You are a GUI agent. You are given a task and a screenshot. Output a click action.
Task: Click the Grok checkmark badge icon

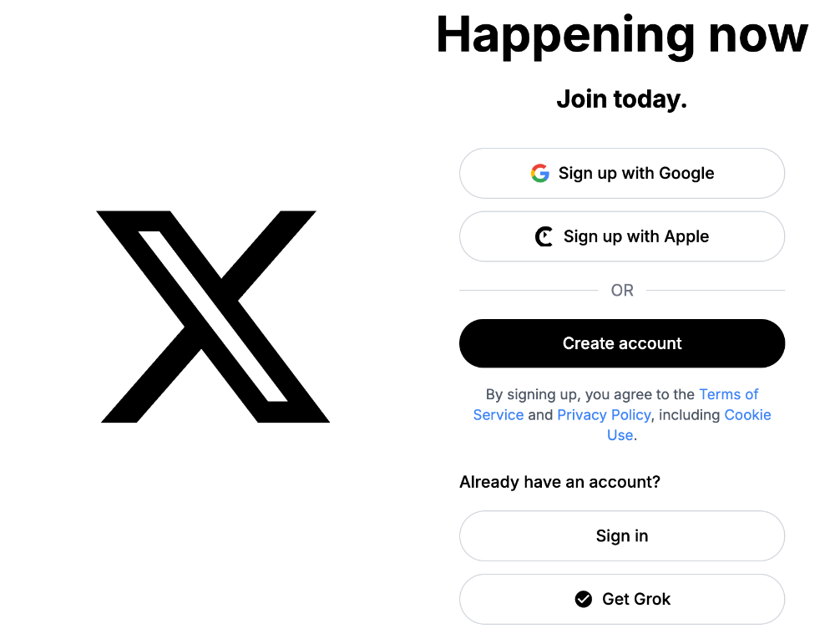(x=584, y=599)
